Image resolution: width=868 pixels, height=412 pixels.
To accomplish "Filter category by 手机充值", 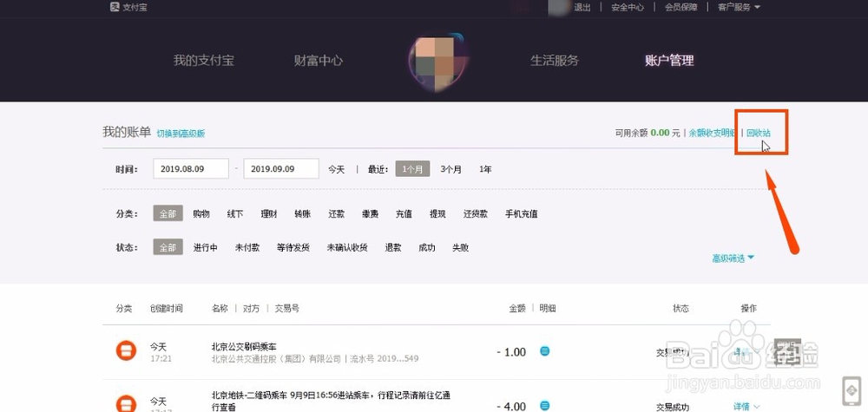I will 521,214.
